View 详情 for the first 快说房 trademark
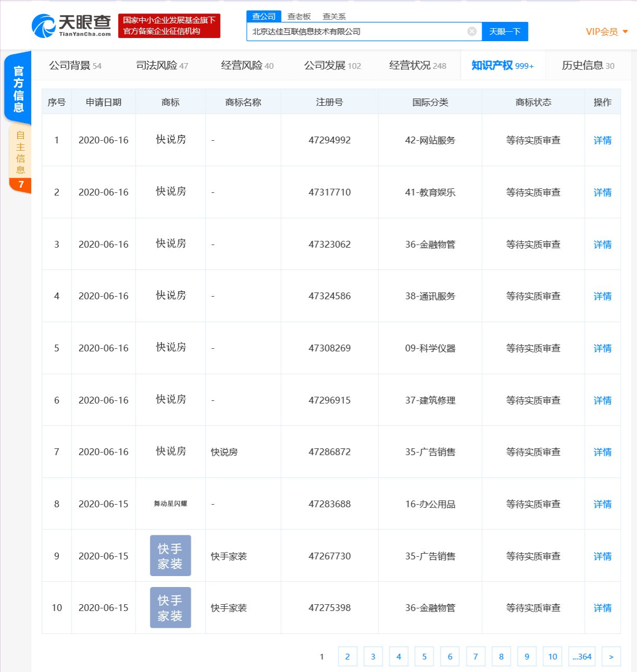Image resolution: width=637 pixels, height=672 pixels. tap(602, 140)
